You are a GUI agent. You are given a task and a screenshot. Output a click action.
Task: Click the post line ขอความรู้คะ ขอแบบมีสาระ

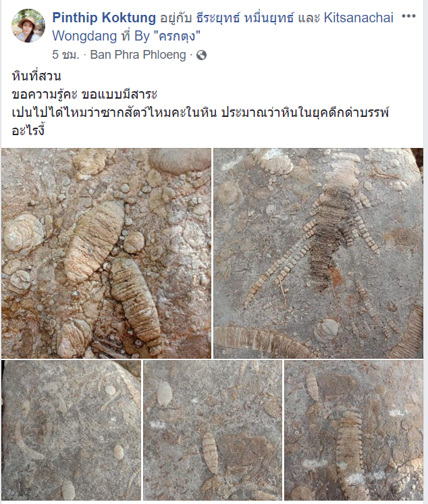coord(84,95)
